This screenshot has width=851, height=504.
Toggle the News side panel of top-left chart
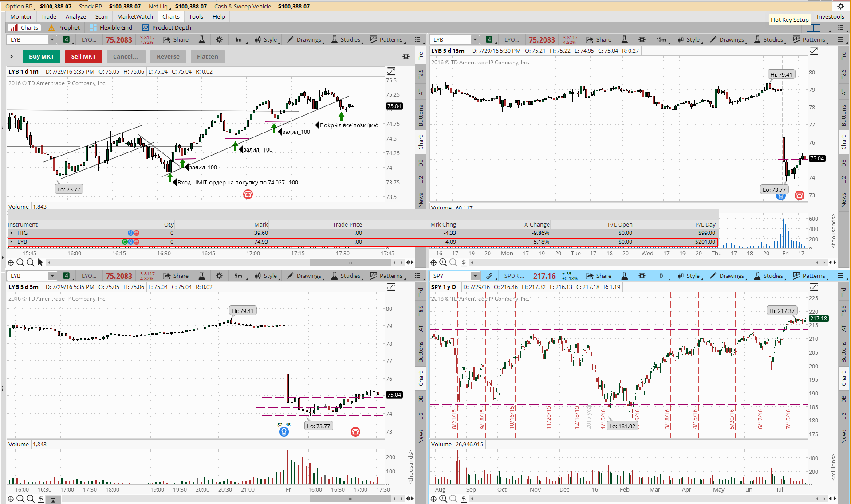421,199
